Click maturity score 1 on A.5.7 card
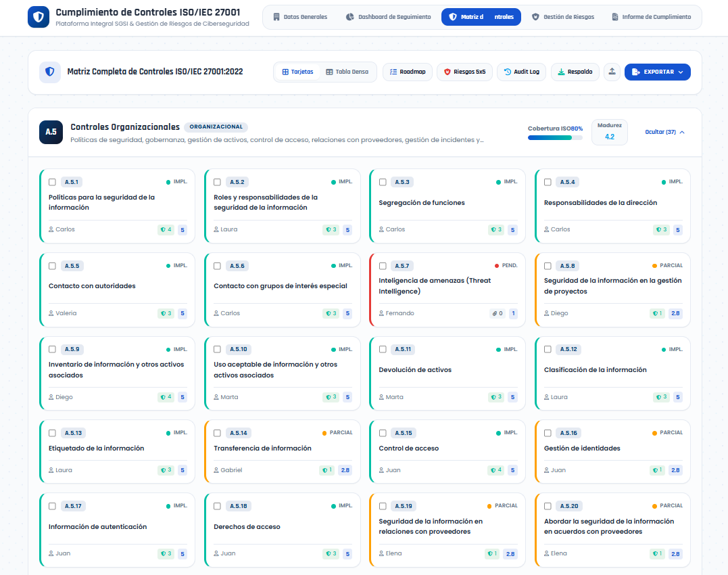This screenshot has width=728, height=575. coord(513,313)
